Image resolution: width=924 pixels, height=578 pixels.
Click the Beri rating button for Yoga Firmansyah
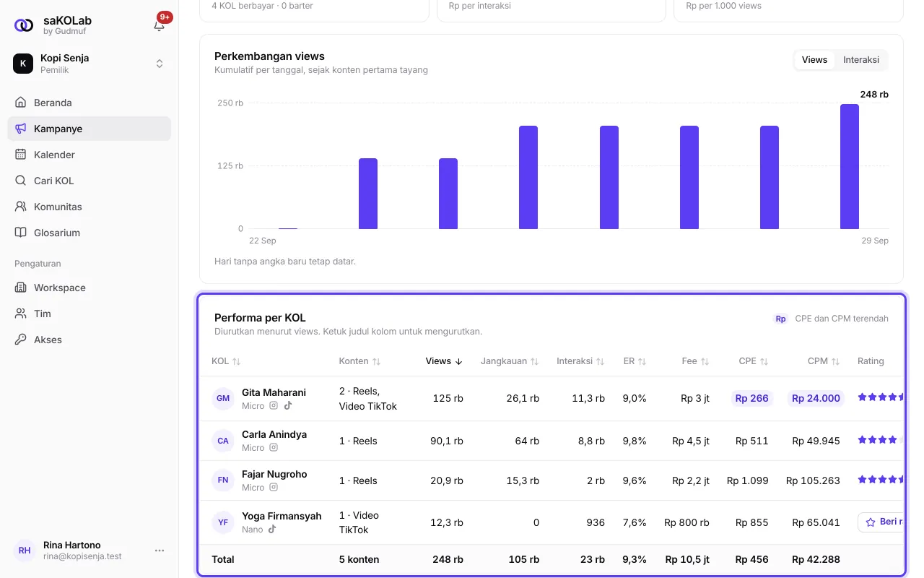(881, 522)
